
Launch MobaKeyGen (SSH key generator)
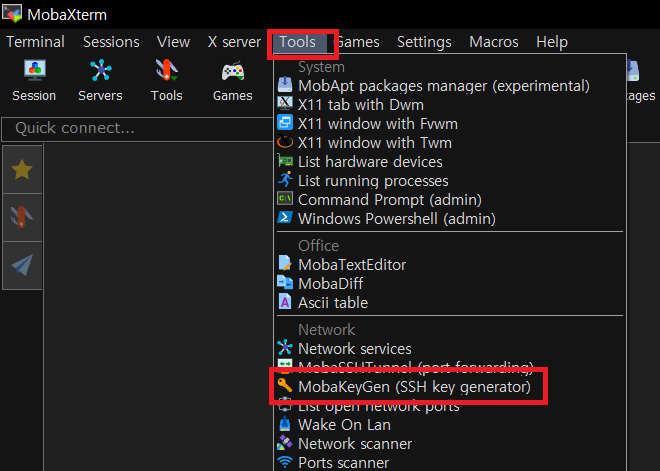(414, 387)
